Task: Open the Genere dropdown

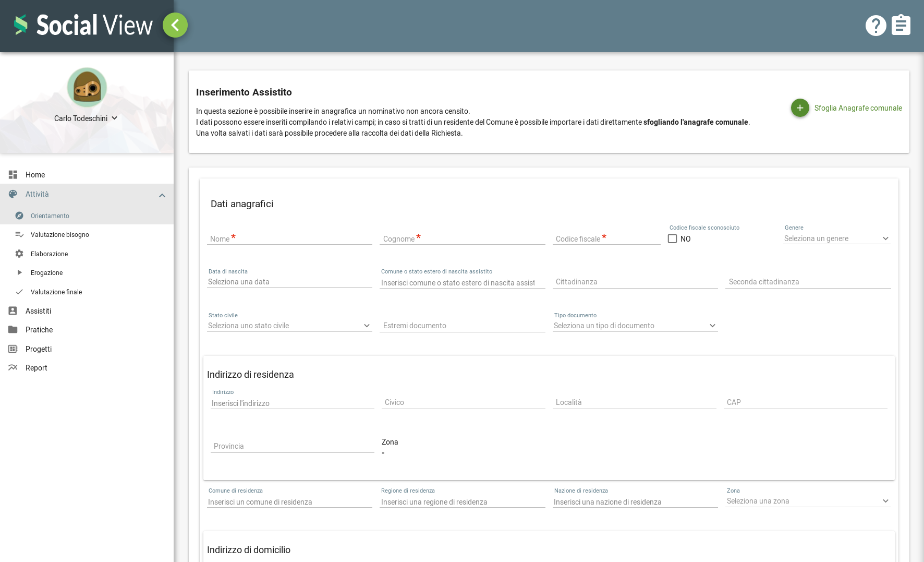Action: click(x=836, y=238)
